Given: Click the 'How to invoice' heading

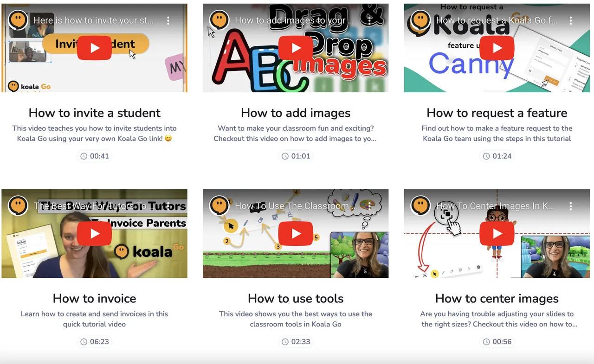Looking at the screenshot, I should pos(95,298).
